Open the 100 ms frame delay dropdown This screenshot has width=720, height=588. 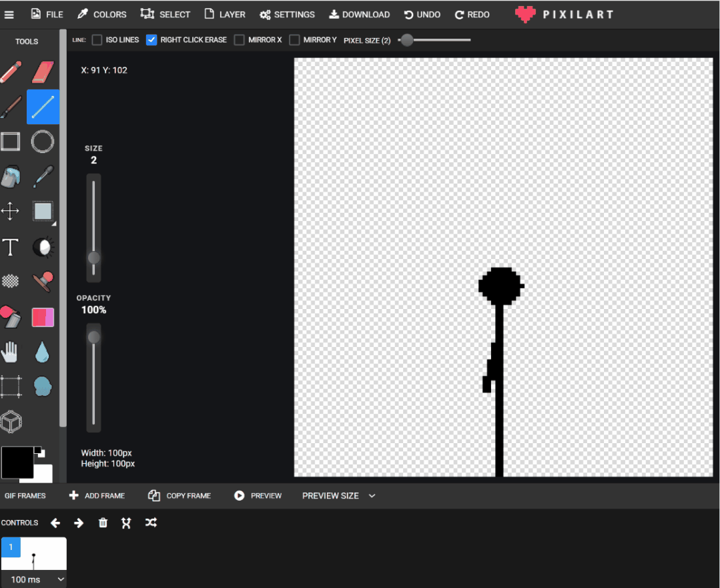pyautogui.click(x=34, y=579)
